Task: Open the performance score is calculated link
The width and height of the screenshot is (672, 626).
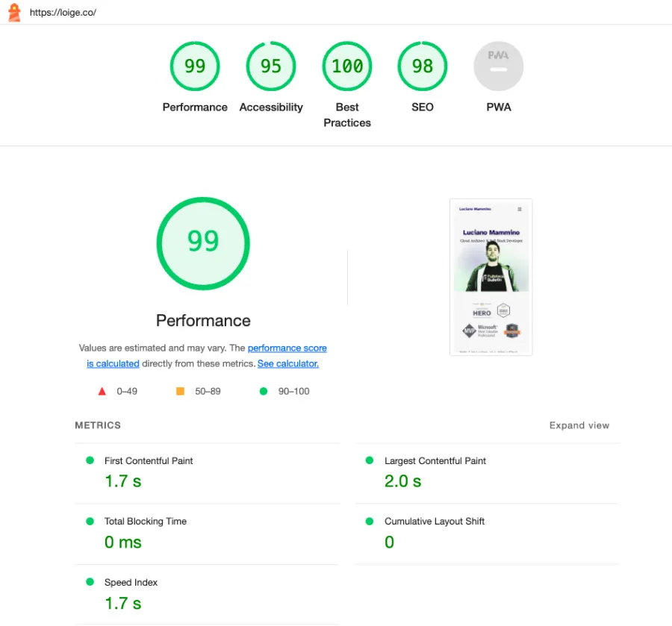Action: click(x=287, y=348)
